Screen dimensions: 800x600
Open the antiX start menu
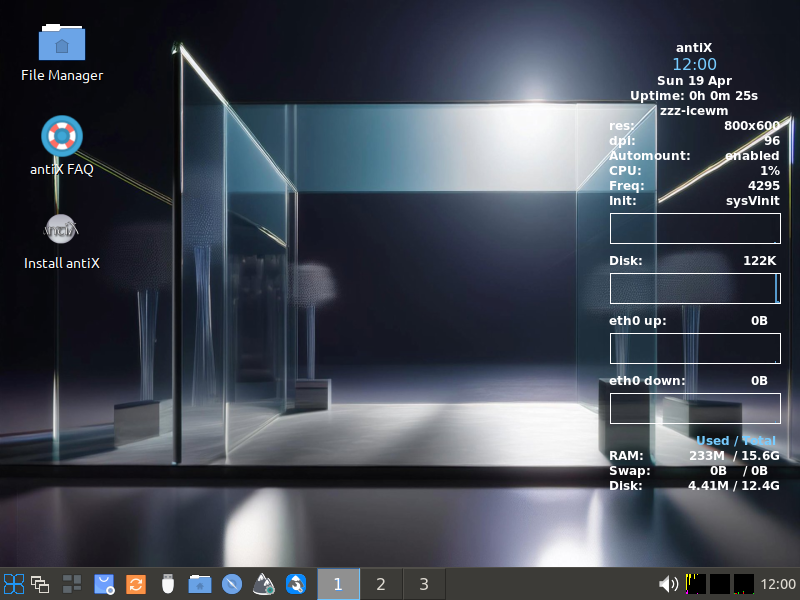click(x=14, y=584)
